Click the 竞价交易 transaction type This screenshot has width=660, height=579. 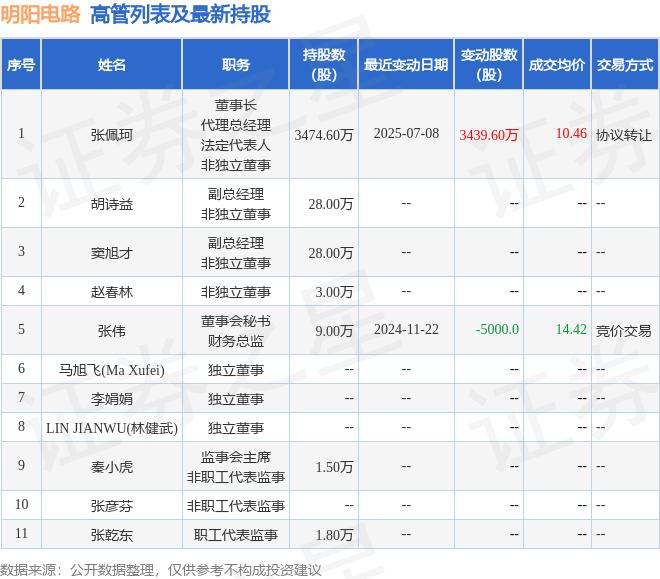pyautogui.click(x=624, y=331)
